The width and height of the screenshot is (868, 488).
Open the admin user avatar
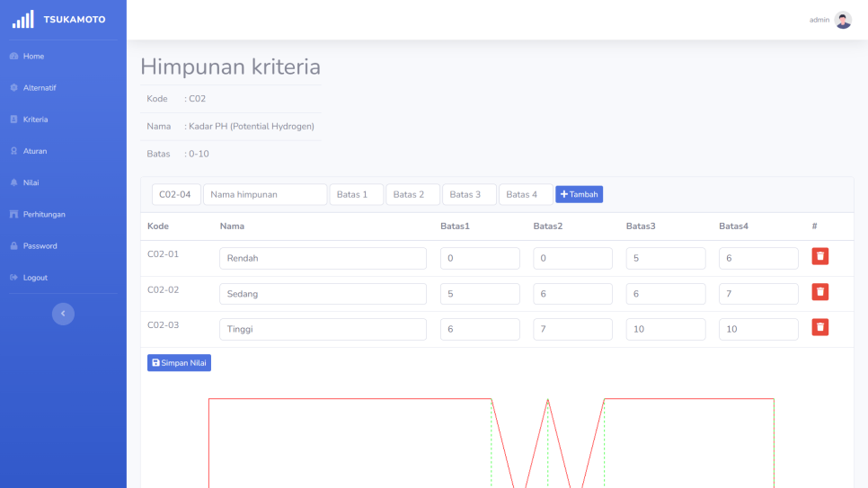[843, 20]
